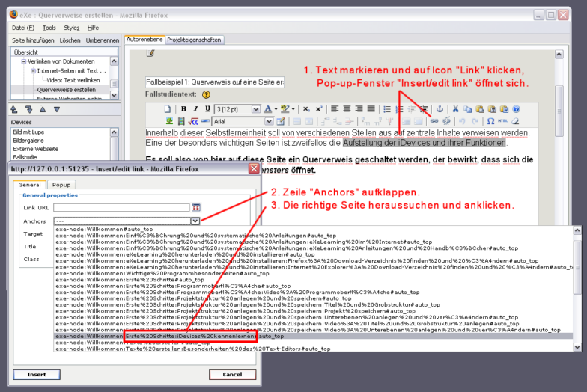Select Querverweise erstellen in outline tree
587x392 pixels.
tap(66, 90)
